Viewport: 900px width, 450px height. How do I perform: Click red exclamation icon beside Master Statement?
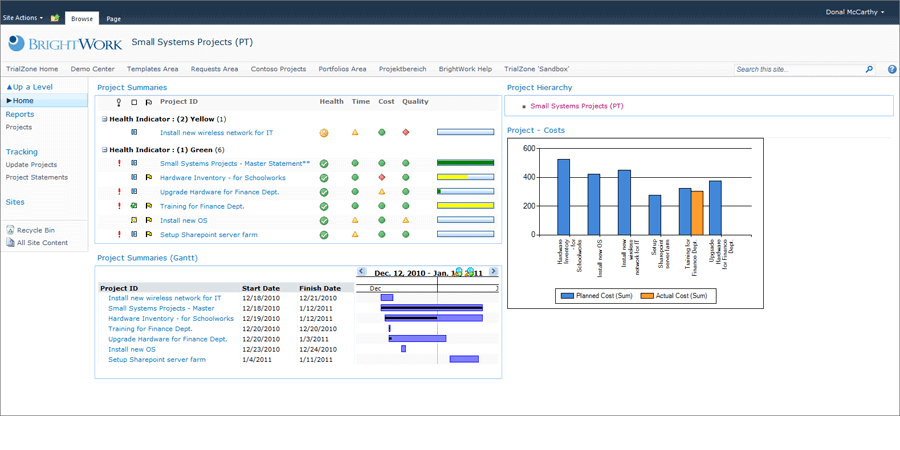point(119,163)
